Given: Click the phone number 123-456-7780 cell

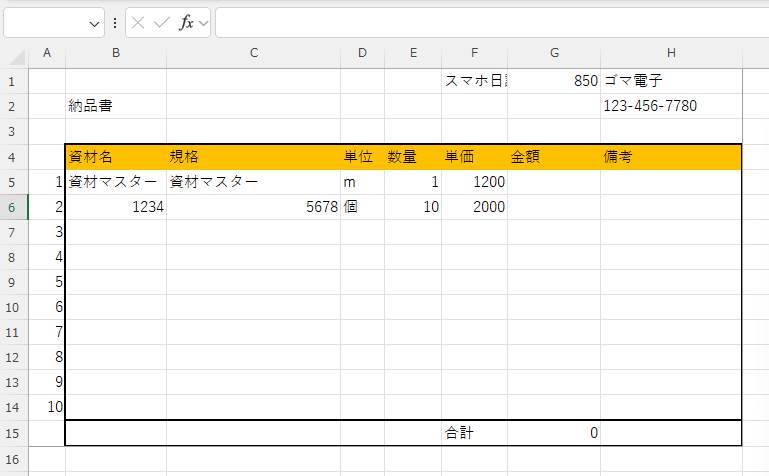Looking at the screenshot, I should point(670,106).
